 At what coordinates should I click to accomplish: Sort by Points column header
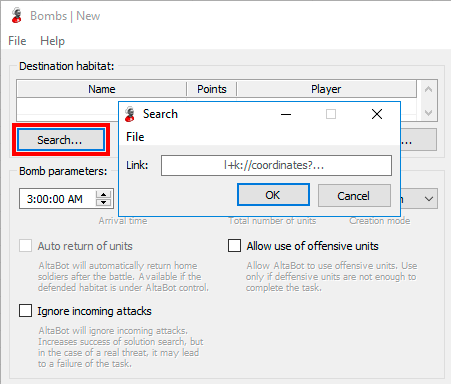pyautogui.click(x=212, y=89)
